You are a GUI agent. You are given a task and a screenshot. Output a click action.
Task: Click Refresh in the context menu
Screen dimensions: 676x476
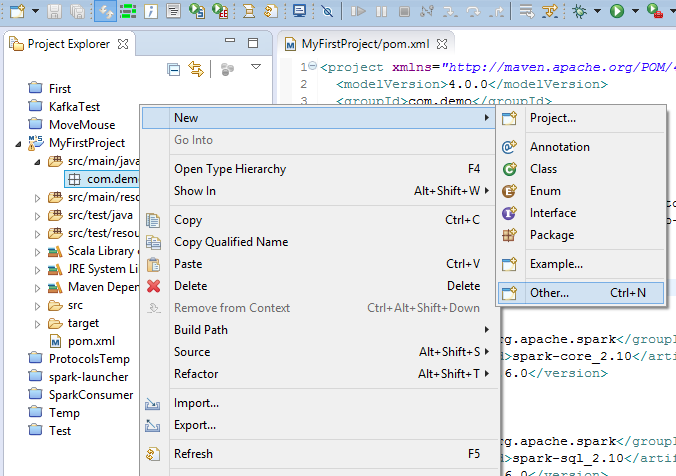[x=319, y=454]
